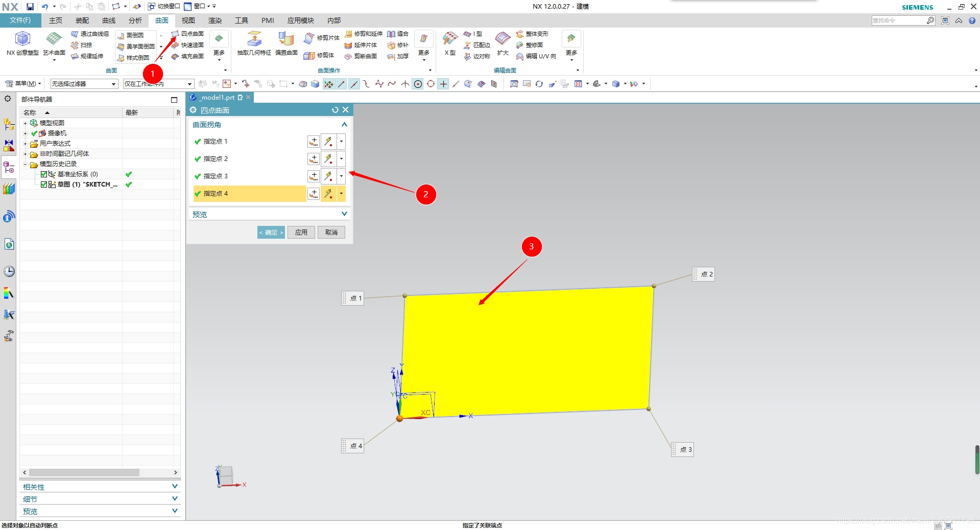The image size is (980, 530).
Task: Open the NX 创意塑型 tool
Action: [22, 44]
